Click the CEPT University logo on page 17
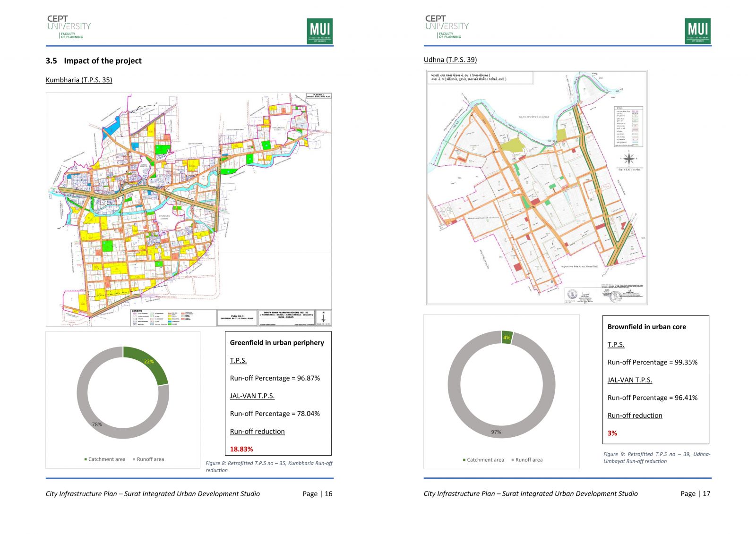Screen dimensions: 756x534 tap(447, 27)
